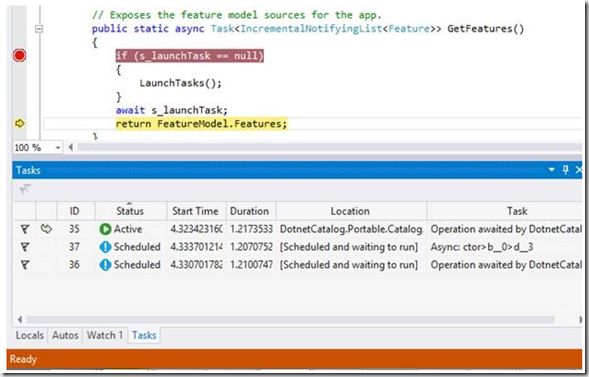Click the highlighted 'if (s_launchTask == null)' line
Image resolution: width=589 pixels, height=377 pixels.
190,56
